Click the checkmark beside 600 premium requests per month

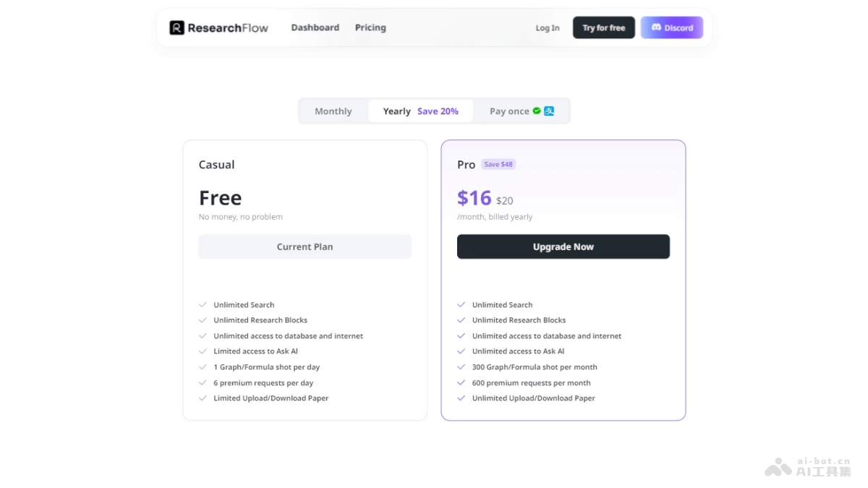tap(461, 382)
